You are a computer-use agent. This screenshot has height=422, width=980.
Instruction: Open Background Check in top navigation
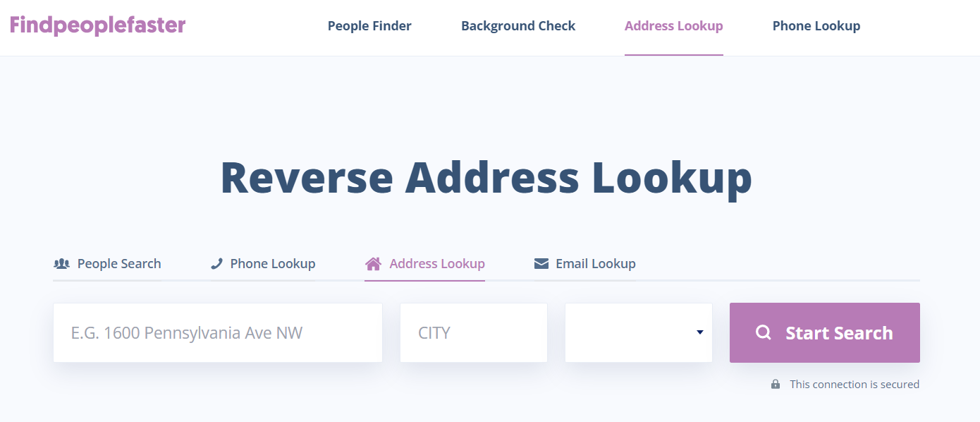518,26
